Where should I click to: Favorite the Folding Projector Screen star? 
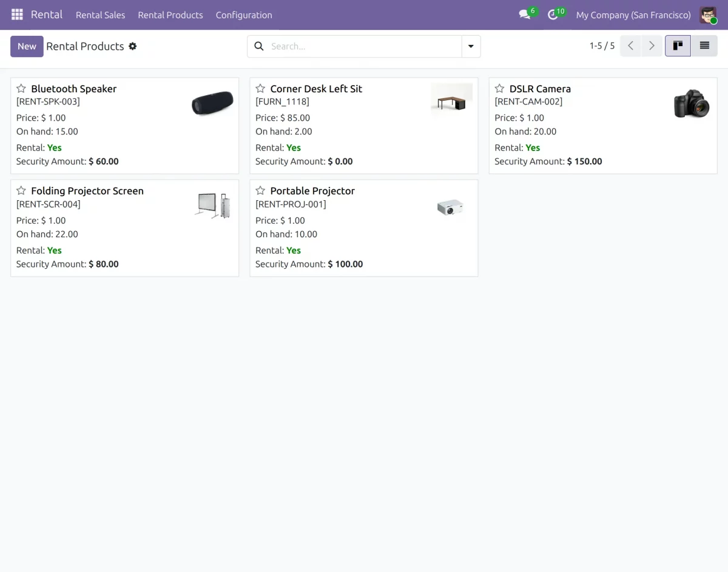pos(21,190)
